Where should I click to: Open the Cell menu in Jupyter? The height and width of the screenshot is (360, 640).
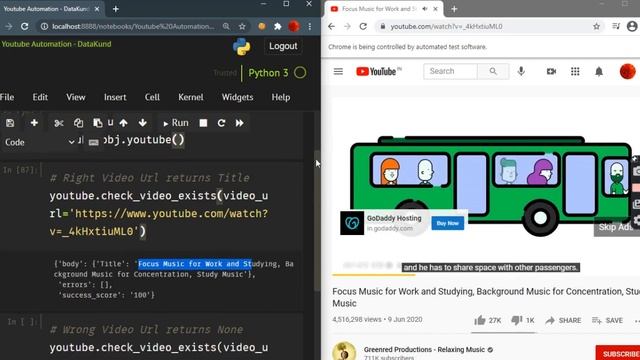pos(152,97)
